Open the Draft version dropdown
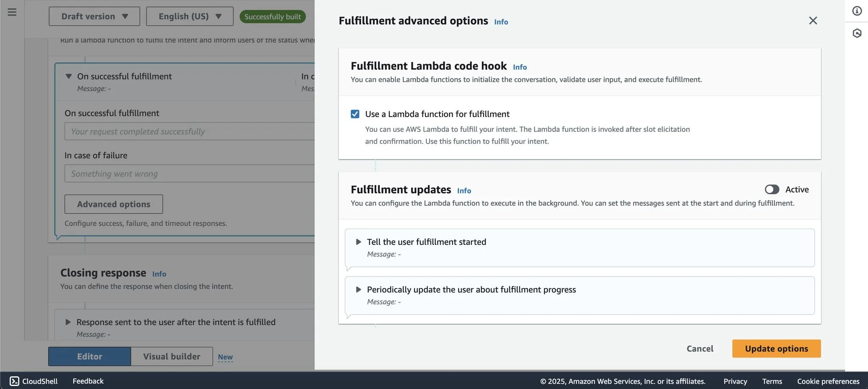868x389 pixels. (94, 16)
